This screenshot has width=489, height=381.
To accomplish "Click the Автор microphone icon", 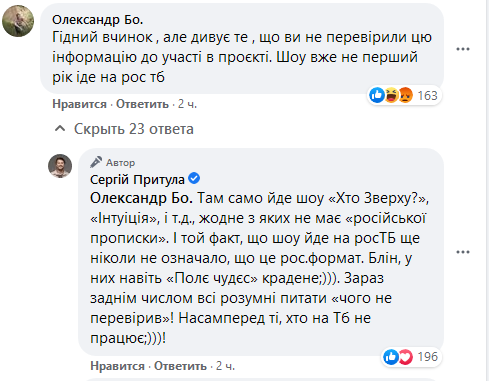I will click(96, 162).
